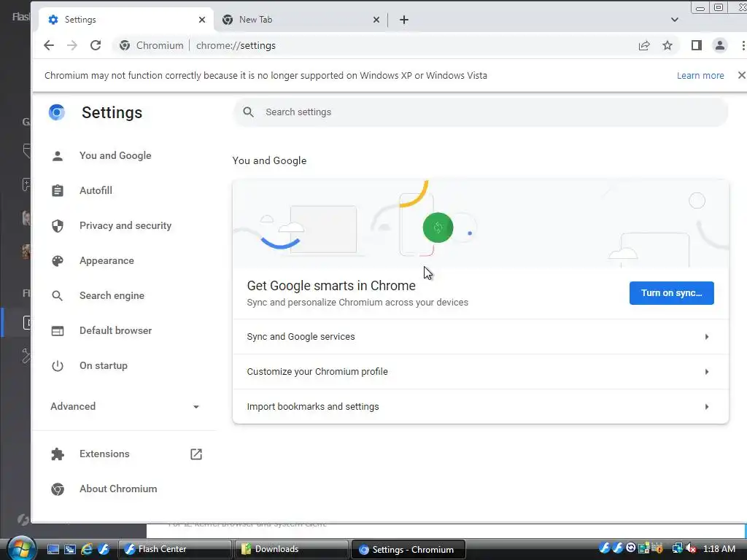The width and height of the screenshot is (747, 560).
Task: Click the share page icon in the address bar
Action: coord(644,45)
